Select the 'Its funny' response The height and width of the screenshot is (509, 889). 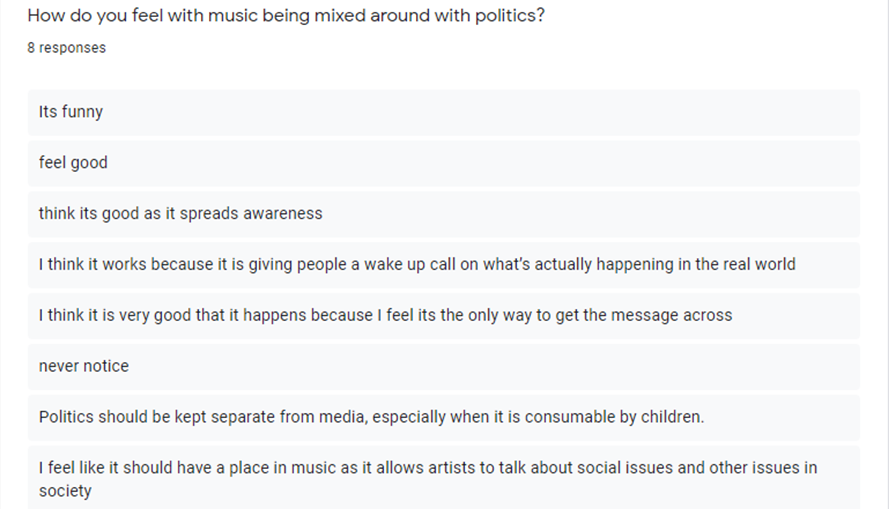pyautogui.click(x=444, y=112)
